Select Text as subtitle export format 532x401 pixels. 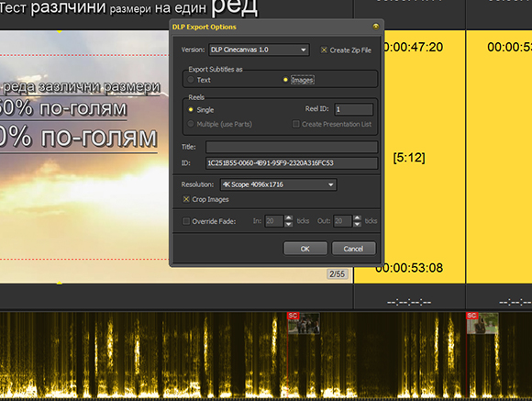click(x=191, y=80)
